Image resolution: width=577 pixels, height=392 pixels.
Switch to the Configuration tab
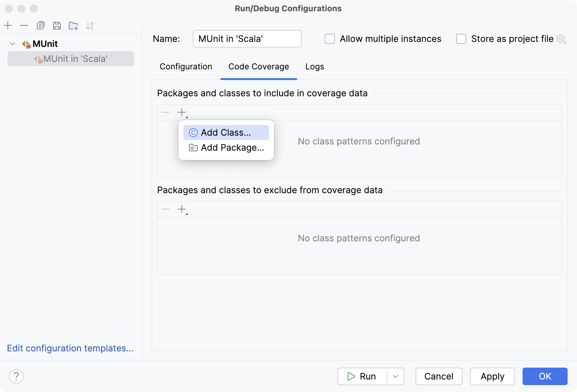(186, 67)
